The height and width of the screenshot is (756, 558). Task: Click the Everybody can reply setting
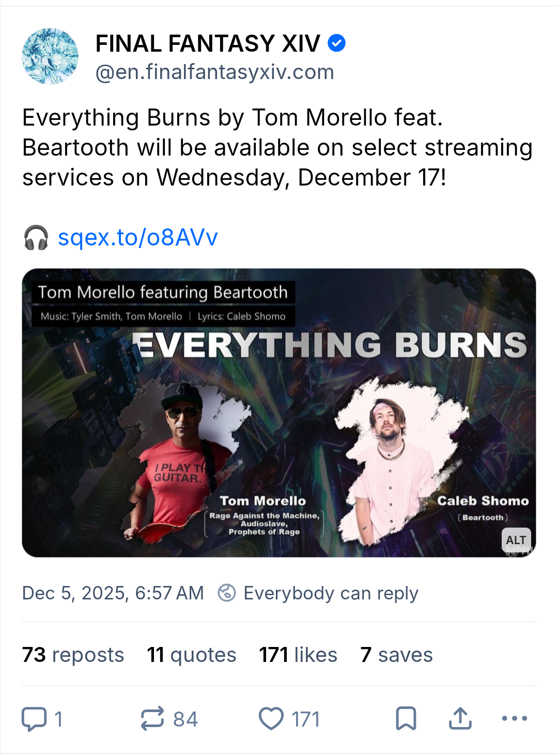tap(331, 593)
